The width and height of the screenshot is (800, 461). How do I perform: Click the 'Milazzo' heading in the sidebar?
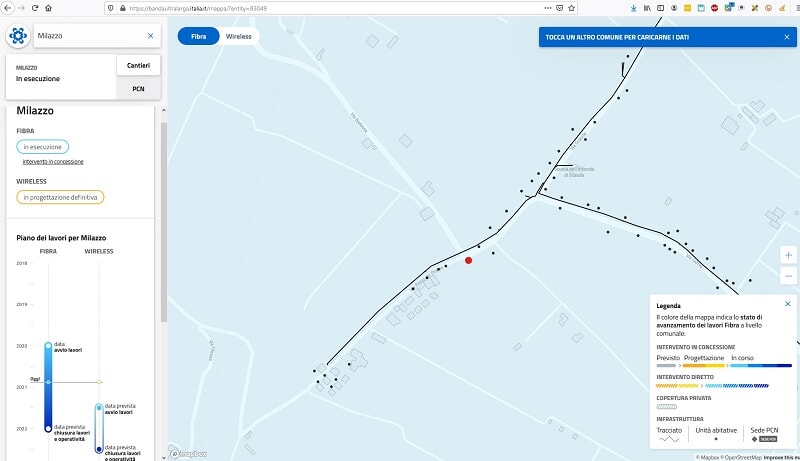click(x=35, y=111)
